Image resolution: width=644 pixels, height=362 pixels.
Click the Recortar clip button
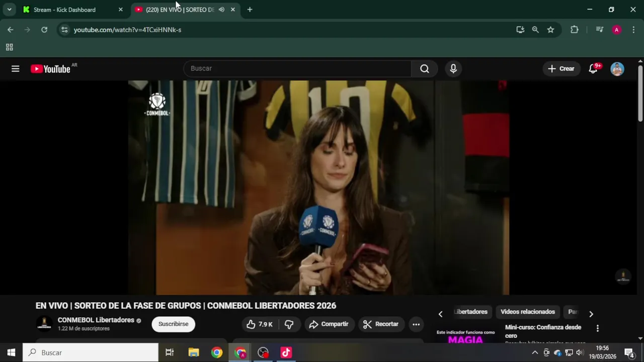click(x=381, y=324)
